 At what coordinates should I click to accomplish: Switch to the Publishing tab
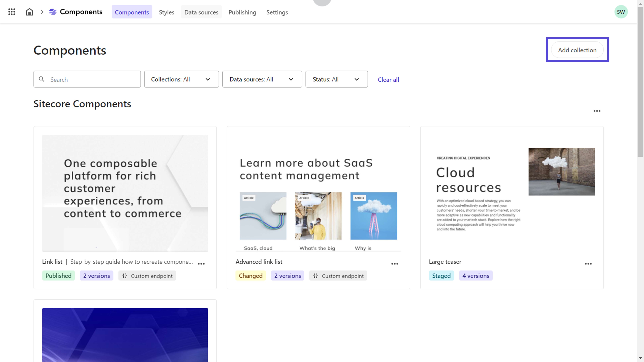[242, 12]
